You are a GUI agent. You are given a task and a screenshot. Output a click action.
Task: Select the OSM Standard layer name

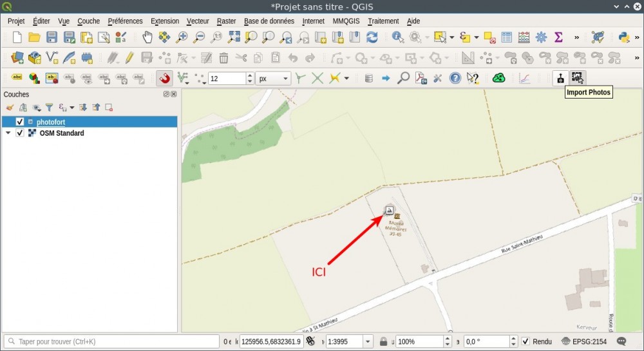pyautogui.click(x=62, y=133)
